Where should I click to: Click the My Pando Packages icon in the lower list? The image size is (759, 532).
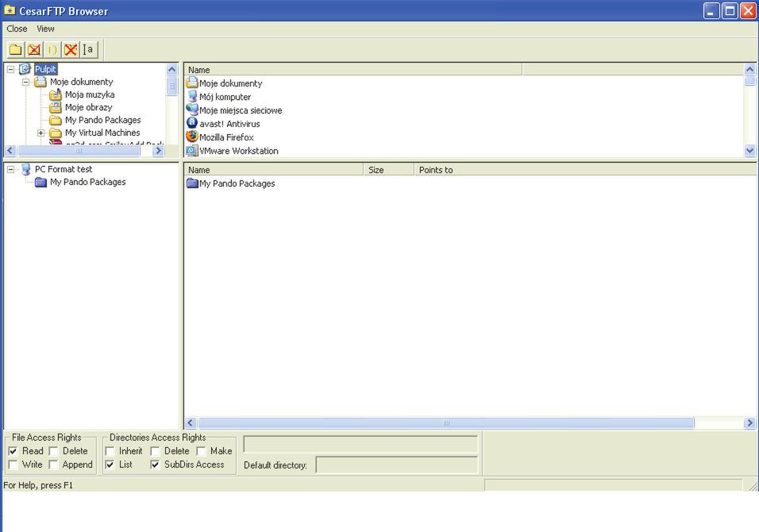pyautogui.click(x=192, y=183)
